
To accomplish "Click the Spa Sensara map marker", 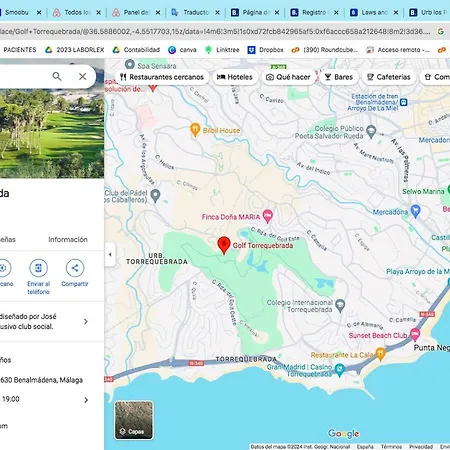I will (x=130, y=64).
